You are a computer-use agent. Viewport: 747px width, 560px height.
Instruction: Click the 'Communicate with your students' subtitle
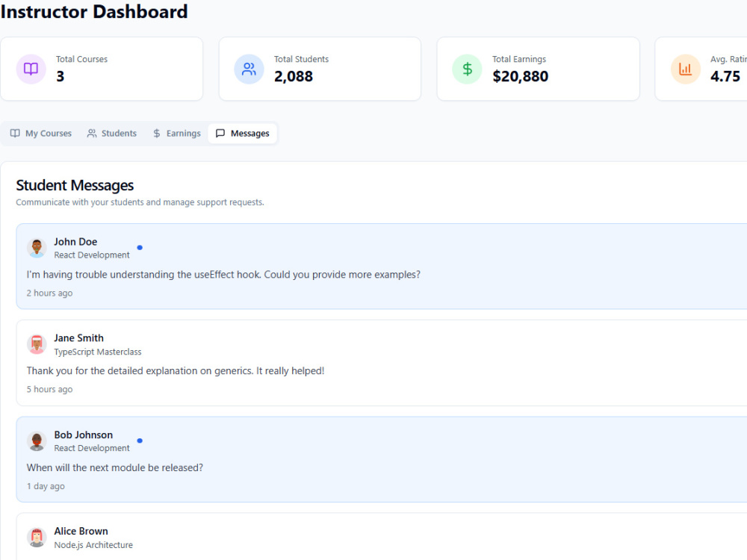140,202
